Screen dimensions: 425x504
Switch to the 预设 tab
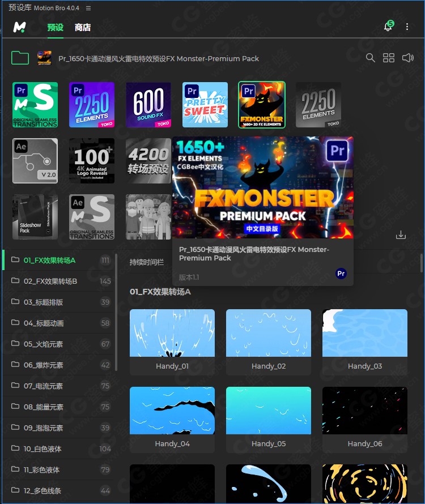(56, 27)
